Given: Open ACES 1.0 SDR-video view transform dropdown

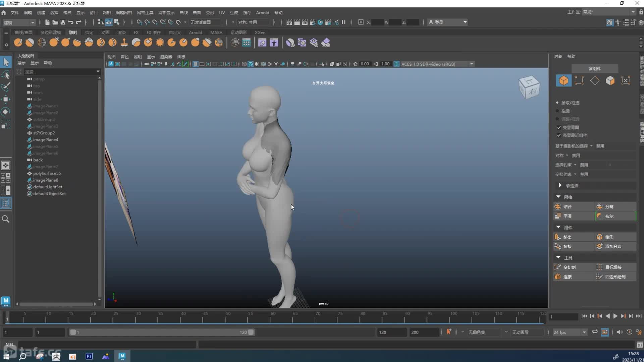Looking at the screenshot, I should [438, 64].
